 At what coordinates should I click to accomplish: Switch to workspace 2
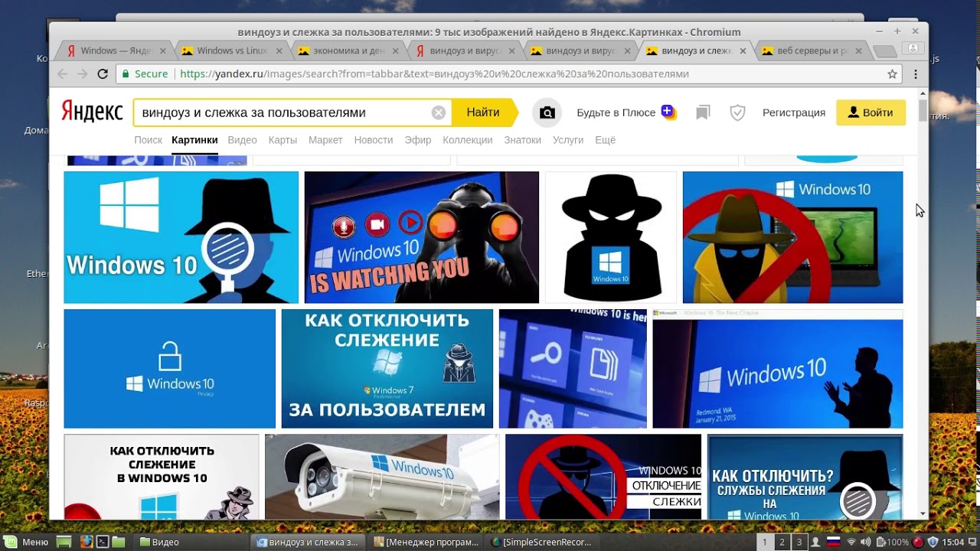click(x=782, y=542)
